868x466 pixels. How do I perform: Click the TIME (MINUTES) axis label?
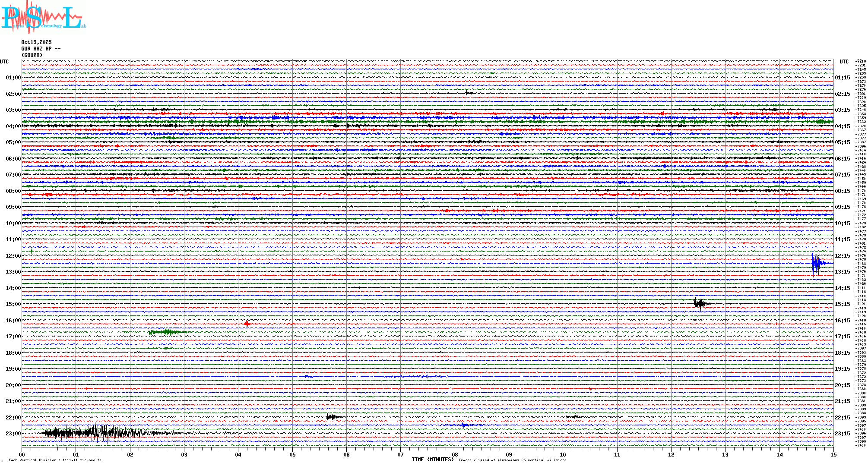433,460
